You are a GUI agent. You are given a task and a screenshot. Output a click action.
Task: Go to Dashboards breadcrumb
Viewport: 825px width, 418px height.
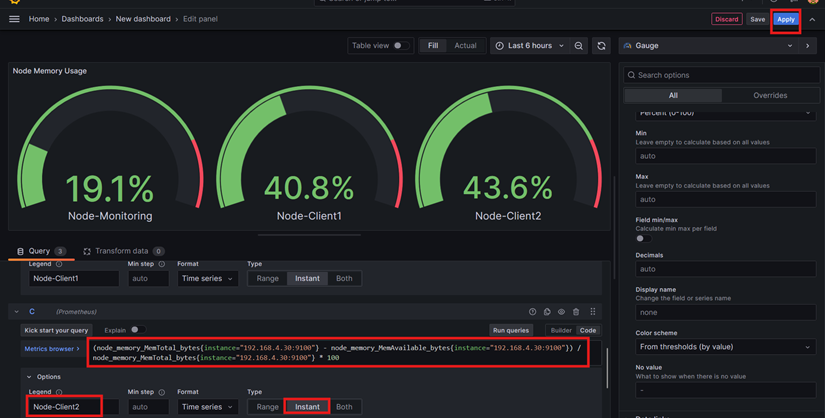click(82, 19)
